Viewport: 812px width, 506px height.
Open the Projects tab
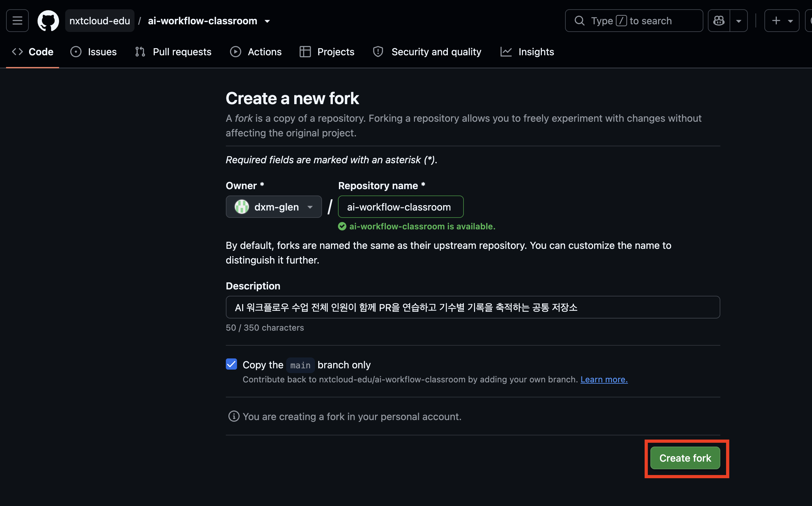pos(327,52)
